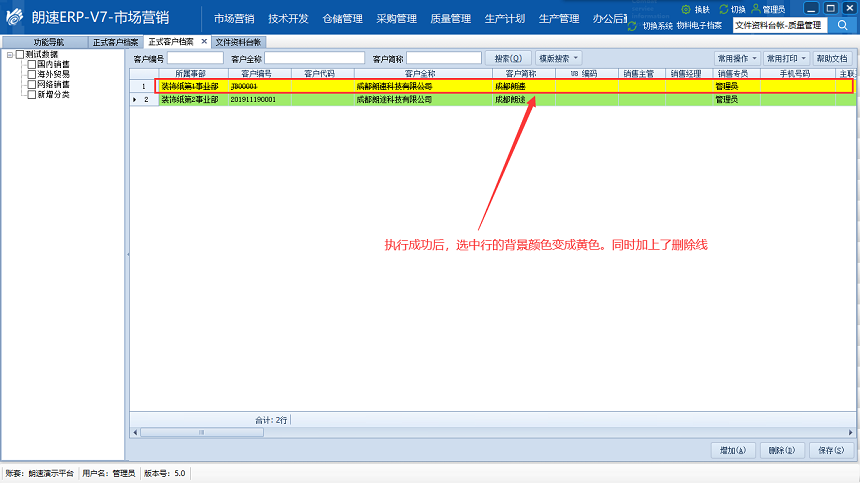Click the 朗速ERP logo icon

[14, 18]
